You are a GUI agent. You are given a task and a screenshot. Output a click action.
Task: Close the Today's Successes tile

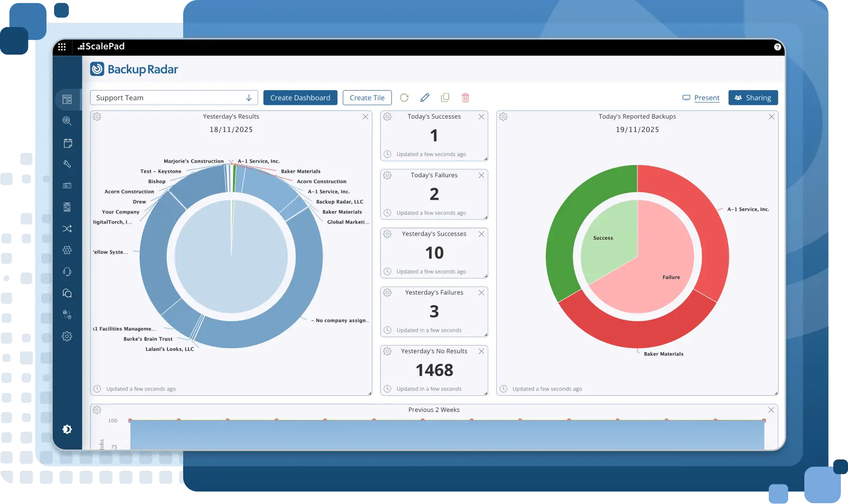[x=481, y=117]
